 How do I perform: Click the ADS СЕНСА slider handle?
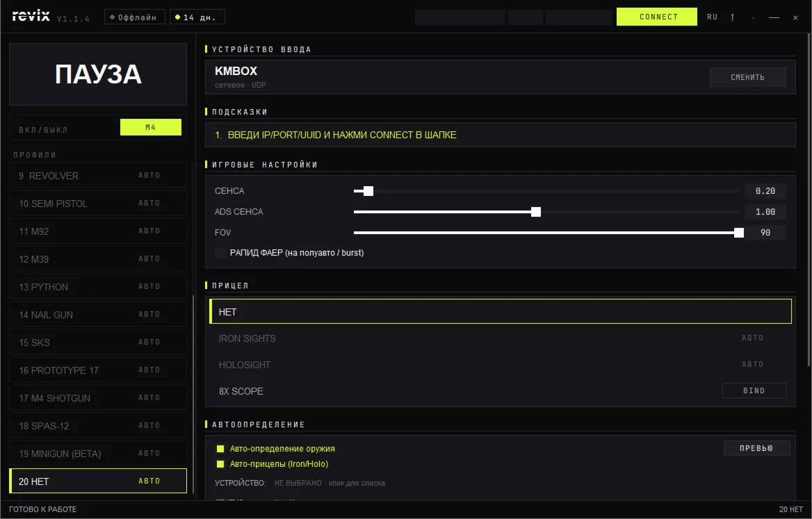536,212
